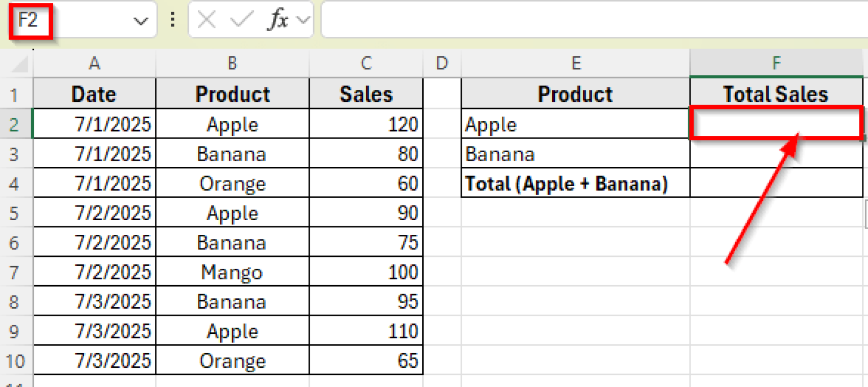Viewport: 868px width, 387px height.
Task: Click the Enter checkmark icon beside formula bar
Action: tap(239, 19)
